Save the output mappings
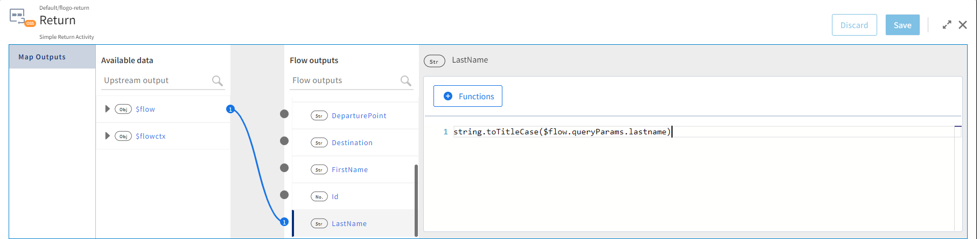This screenshot has width=980, height=239. (x=902, y=25)
